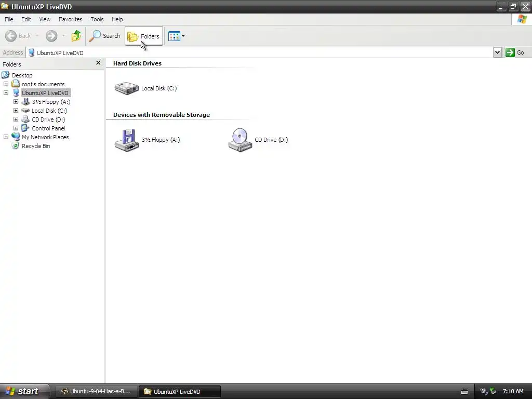This screenshot has width=532, height=399.
Task: Click the 7:10 AM clock
Action: 513,391
